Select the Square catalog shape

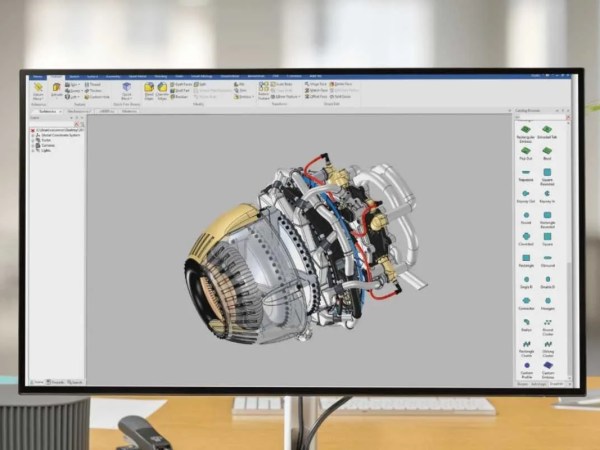[x=548, y=239]
